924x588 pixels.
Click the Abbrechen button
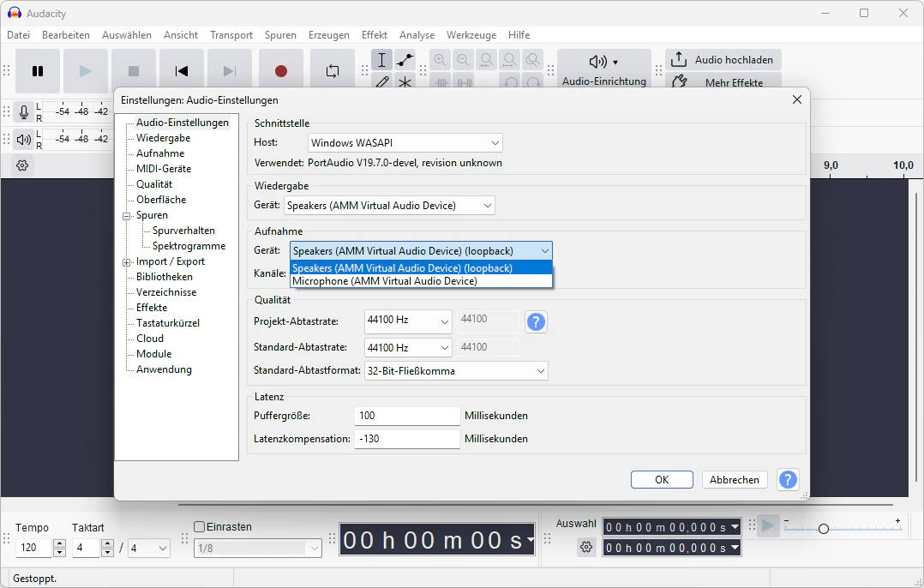(x=735, y=480)
